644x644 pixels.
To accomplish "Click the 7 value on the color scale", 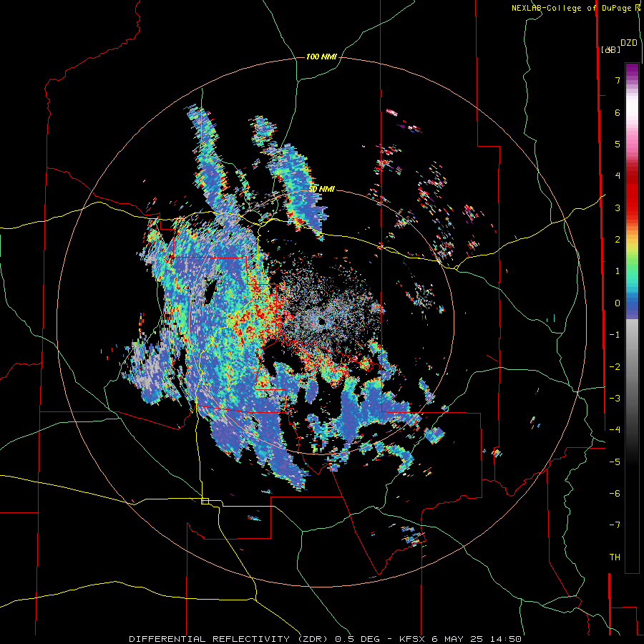I will coord(618,80).
